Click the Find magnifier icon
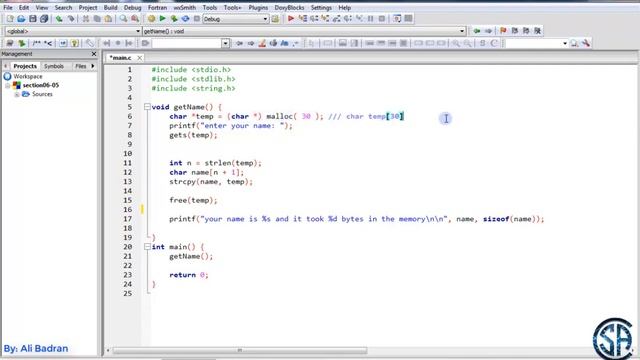This screenshot has height=360, width=640. [x=123, y=19]
